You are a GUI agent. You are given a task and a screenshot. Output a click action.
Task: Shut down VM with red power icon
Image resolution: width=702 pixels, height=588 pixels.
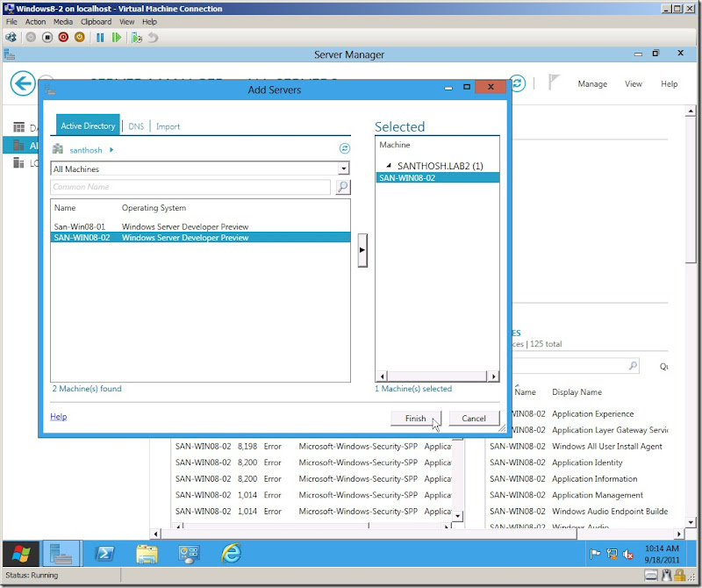[x=63, y=38]
